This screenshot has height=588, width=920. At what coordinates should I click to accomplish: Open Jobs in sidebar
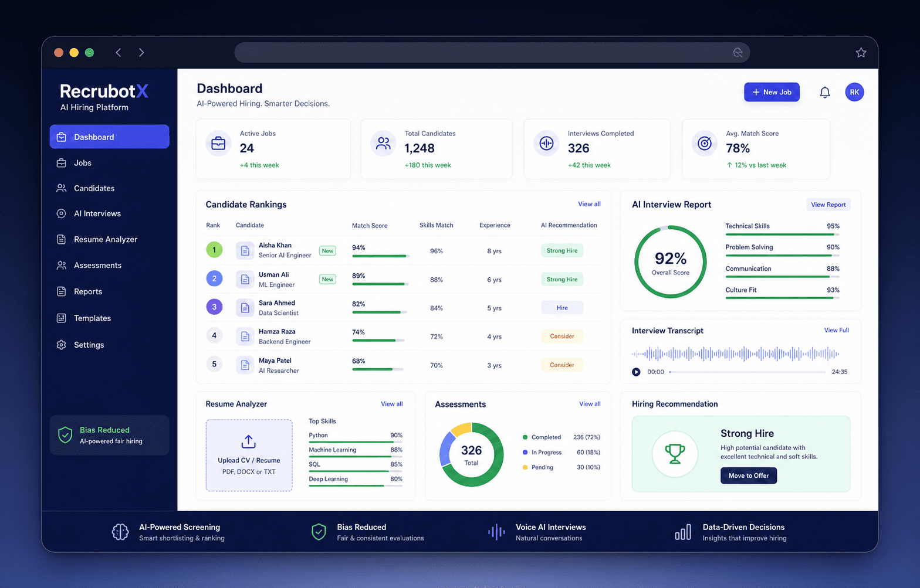pyautogui.click(x=109, y=163)
